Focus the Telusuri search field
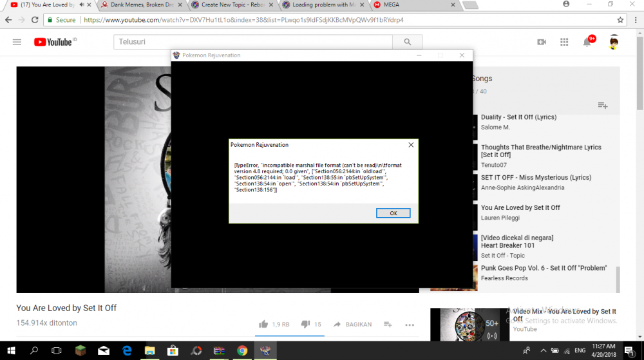Viewport: 644px width, 360px height. (253, 42)
